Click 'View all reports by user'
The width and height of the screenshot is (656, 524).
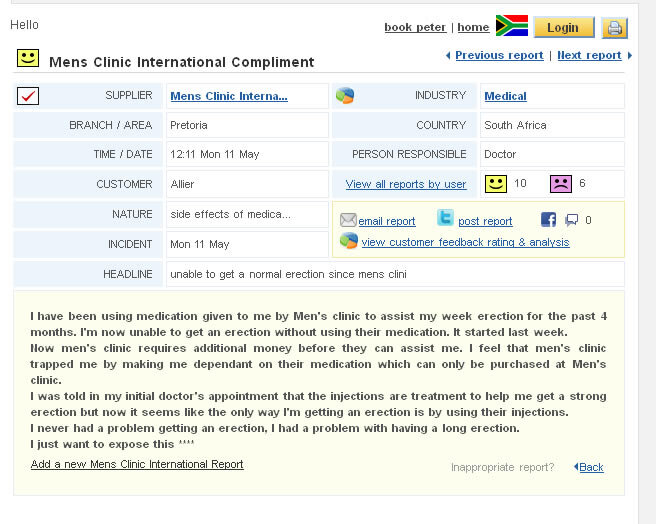(406, 184)
